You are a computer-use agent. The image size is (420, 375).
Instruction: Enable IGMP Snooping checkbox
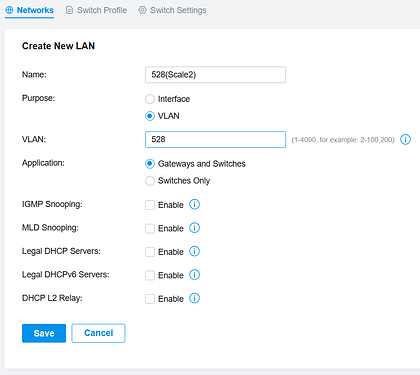tap(150, 205)
